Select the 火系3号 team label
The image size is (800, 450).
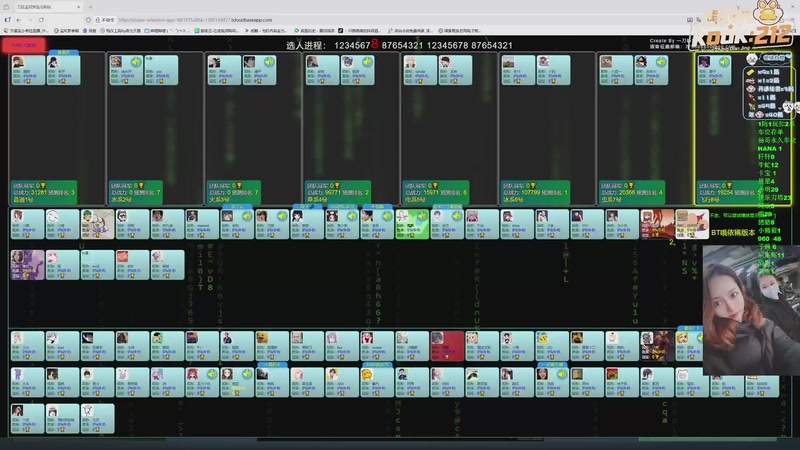click(219, 199)
